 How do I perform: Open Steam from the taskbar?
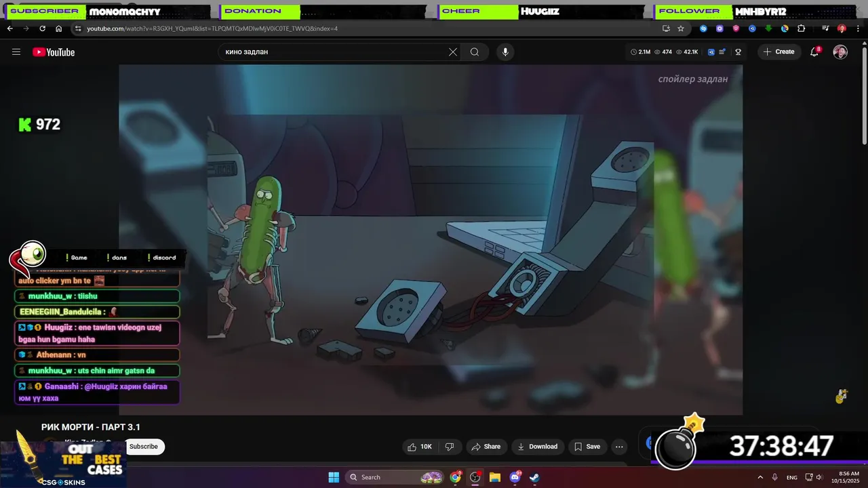[534, 477]
